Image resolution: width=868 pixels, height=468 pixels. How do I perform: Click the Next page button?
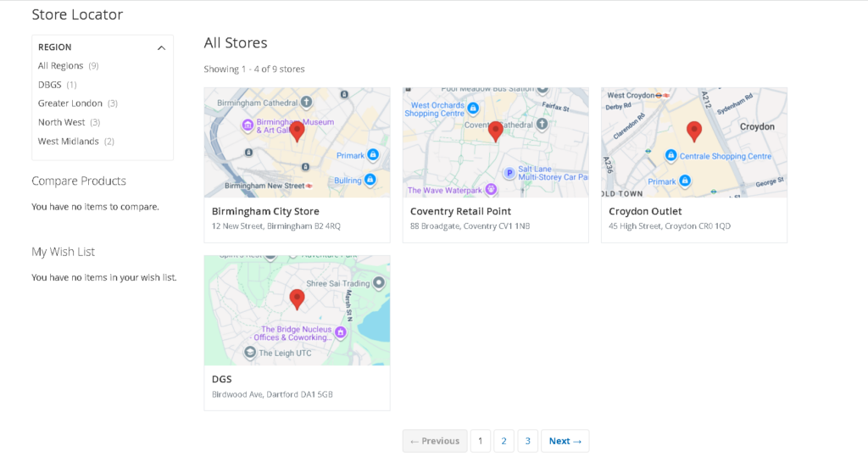click(x=565, y=441)
